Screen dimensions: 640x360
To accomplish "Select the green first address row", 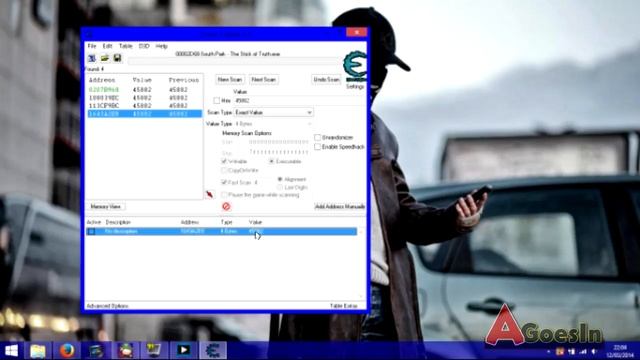I will [144, 90].
